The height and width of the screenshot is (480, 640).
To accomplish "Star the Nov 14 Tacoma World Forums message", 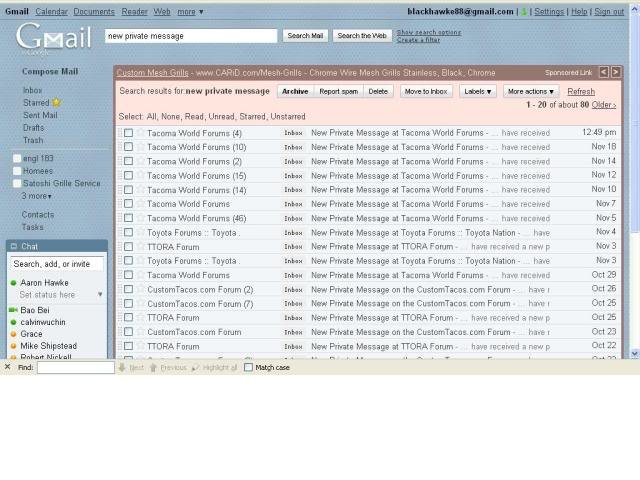I will pyautogui.click(x=141, y=161).
